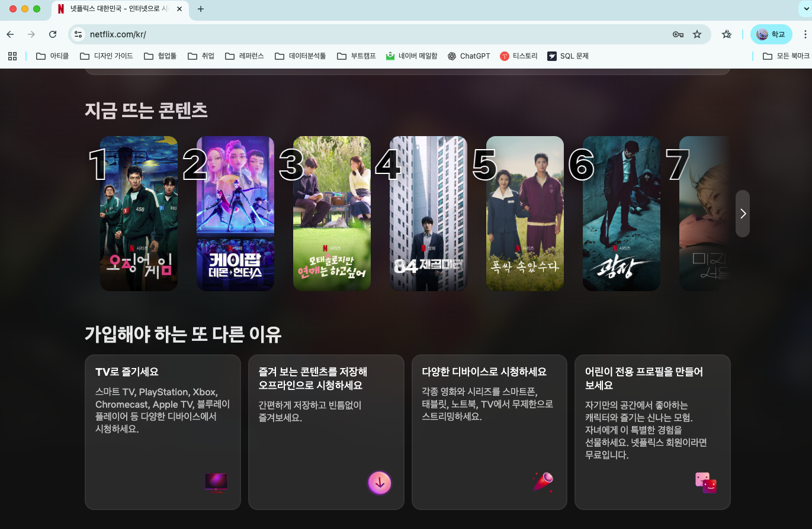
Task: Open the partially visible seventh-ranked poster
Action: point(704,214)
